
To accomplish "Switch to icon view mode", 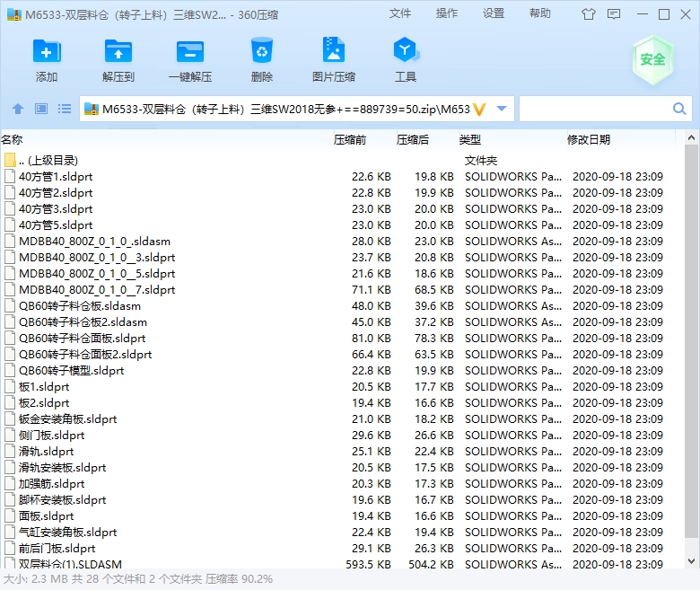I will pyautogui.click(x=41, y=109).
